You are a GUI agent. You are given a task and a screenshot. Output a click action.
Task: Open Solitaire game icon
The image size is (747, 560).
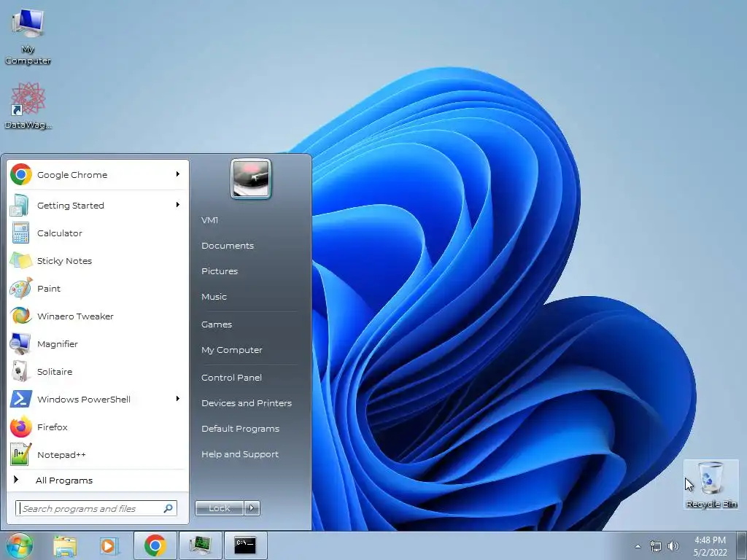pyautogui.click(x=20, y=371)
